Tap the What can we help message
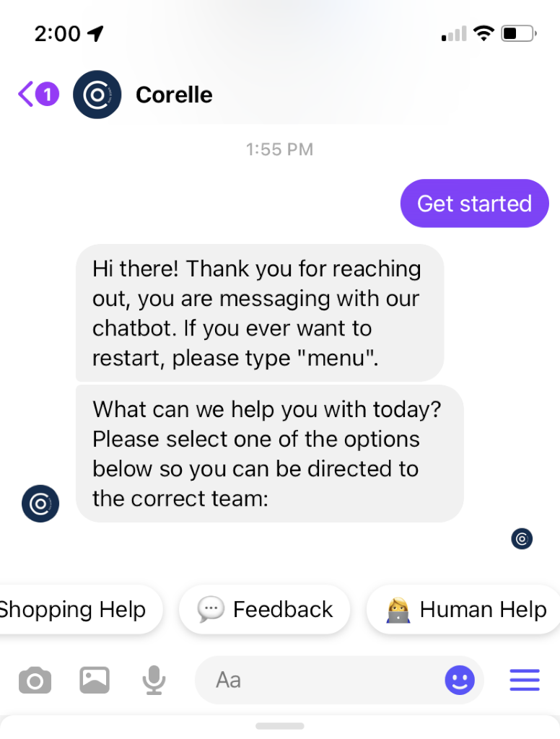This screenshot has width=560, height=739. (x=270, y=453)
